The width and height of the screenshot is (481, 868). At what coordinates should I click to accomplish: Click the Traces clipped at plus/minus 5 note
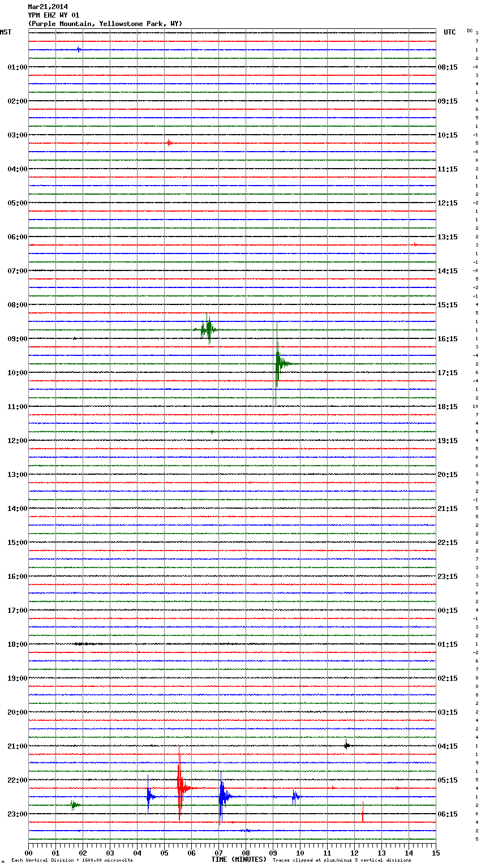[342, 861]
